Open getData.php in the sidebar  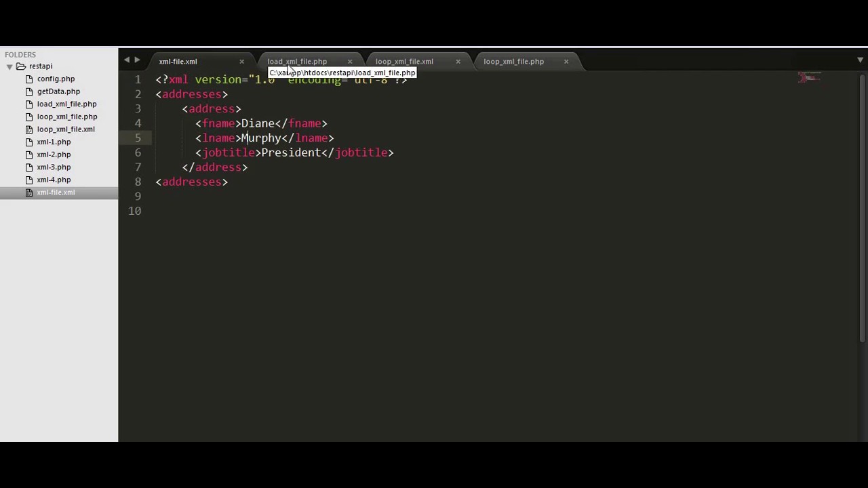pyautogui.click(x=58, y=91)
